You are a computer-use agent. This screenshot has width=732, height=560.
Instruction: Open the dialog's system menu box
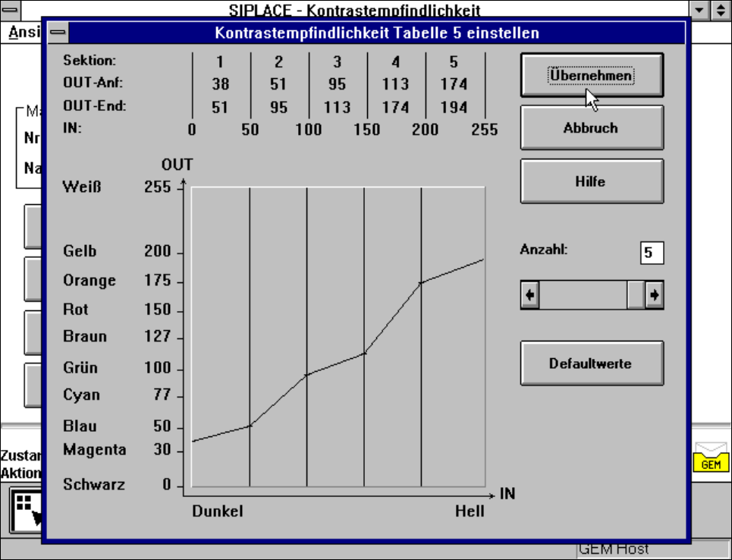click(58, 32)
